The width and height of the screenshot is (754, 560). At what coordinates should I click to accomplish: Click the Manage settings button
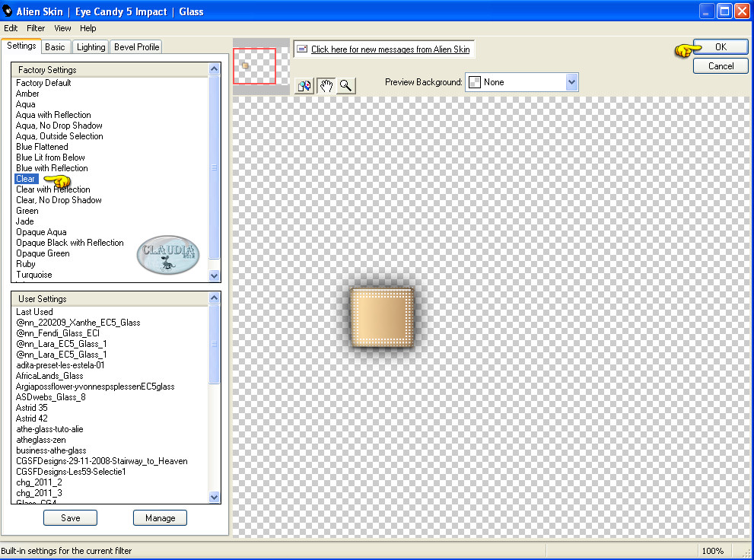pos(160,518)
